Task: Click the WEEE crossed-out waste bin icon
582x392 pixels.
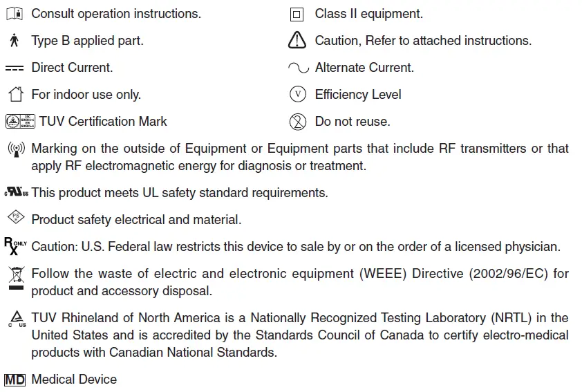Action: (15, 276)
